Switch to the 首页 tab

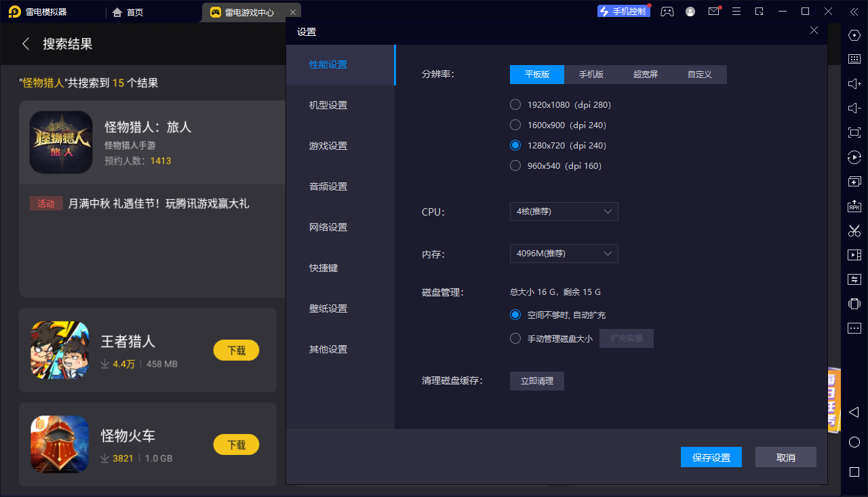coord(127,12)
